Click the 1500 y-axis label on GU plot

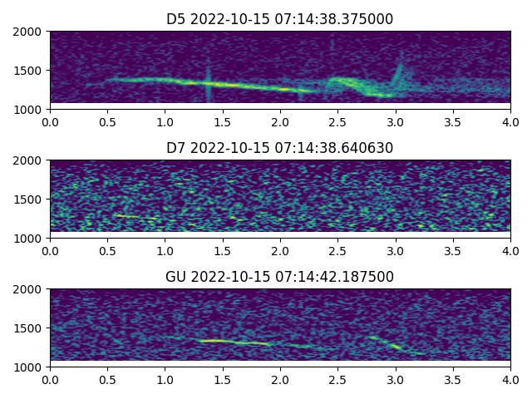coord(30,328)
